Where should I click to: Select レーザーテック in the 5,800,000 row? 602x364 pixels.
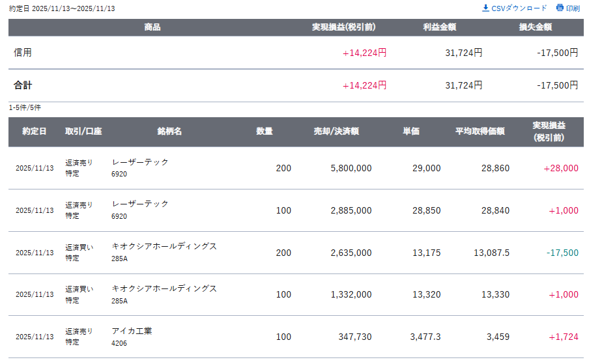point(140,162)
